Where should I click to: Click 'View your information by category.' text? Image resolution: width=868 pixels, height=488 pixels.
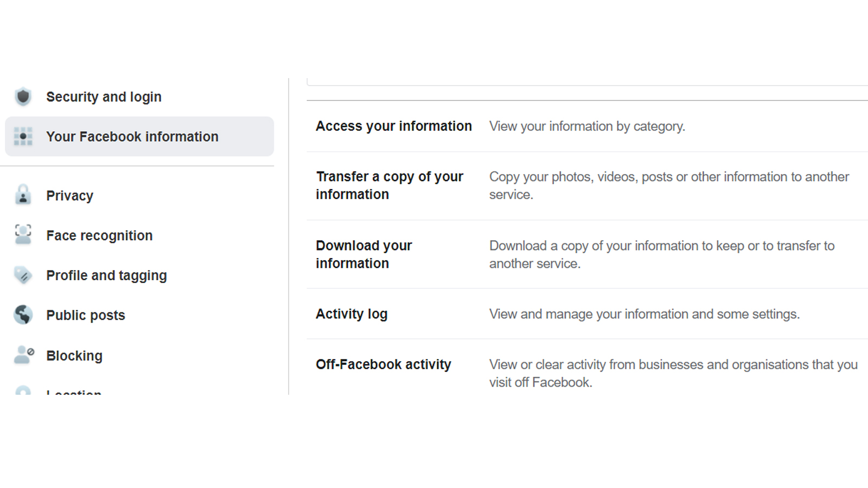(x=587, y=126)
